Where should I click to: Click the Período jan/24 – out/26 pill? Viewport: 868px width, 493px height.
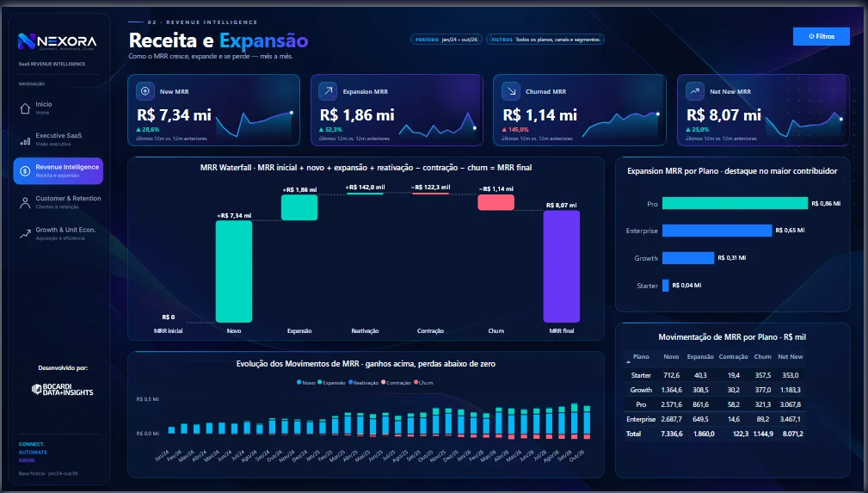(x=446, y=40)
